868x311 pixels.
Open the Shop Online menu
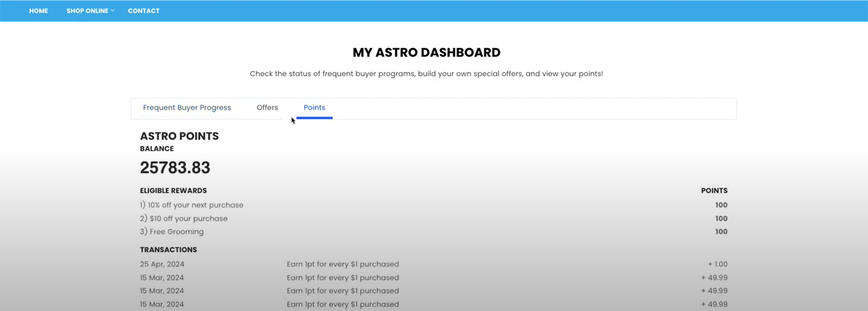[87, 11]
